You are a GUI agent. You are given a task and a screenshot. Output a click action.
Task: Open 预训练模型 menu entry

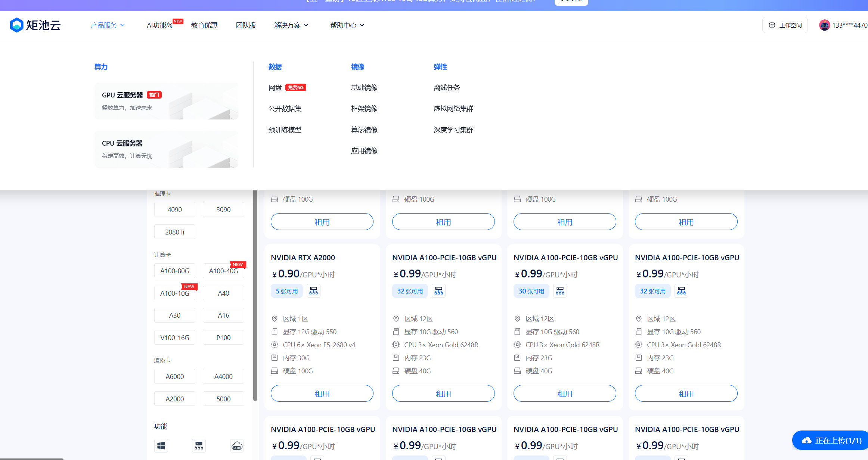point(285,130)
